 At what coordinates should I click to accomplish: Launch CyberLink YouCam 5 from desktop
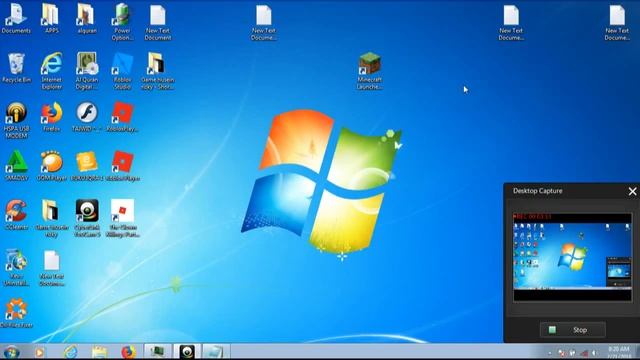pos(87,218)
